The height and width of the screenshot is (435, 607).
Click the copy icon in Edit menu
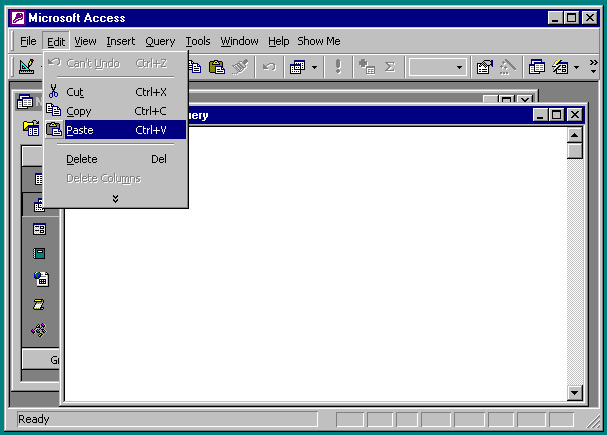(x=53, y=110)
